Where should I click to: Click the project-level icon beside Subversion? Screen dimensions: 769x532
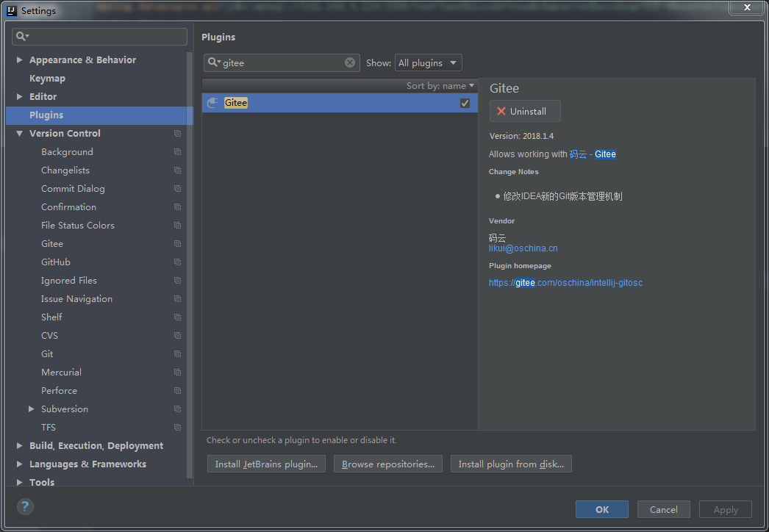pos(177,409)
